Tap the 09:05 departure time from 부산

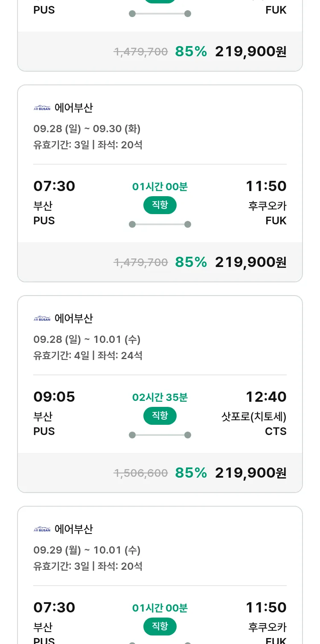click(54, 397)
